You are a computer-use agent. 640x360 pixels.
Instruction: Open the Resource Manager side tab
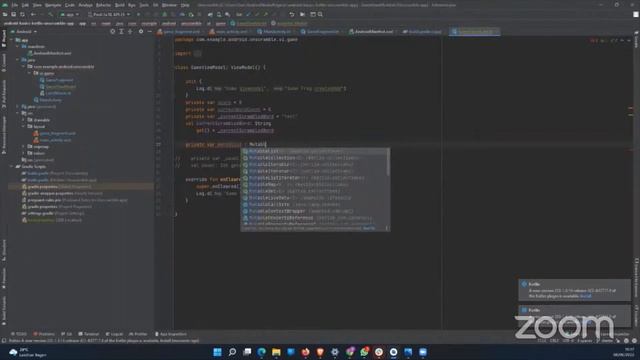click(4, 135)
